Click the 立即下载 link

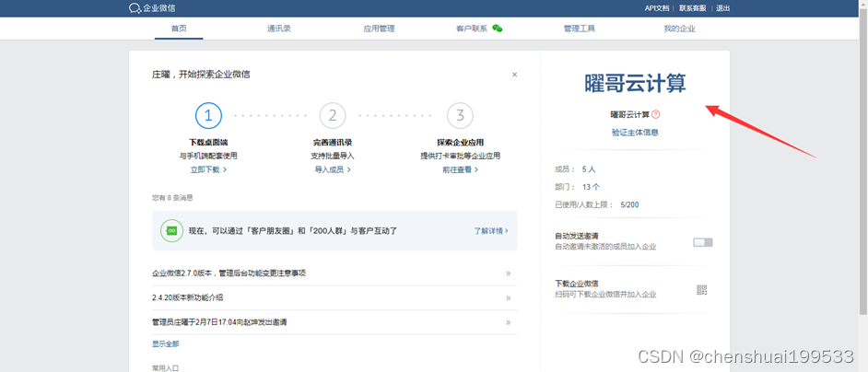click(x=208, y=169)
